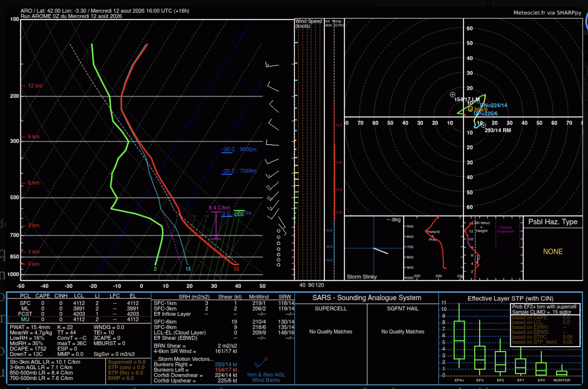588x389 pixels.
Task: Click the SGFNT HAIL column header in SARS
Action: point(403,309)
